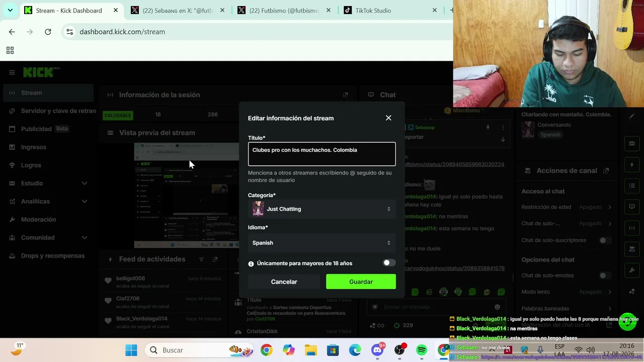
Task: Click the stream preview thumbnail
Action: click(x=187, y=195)
